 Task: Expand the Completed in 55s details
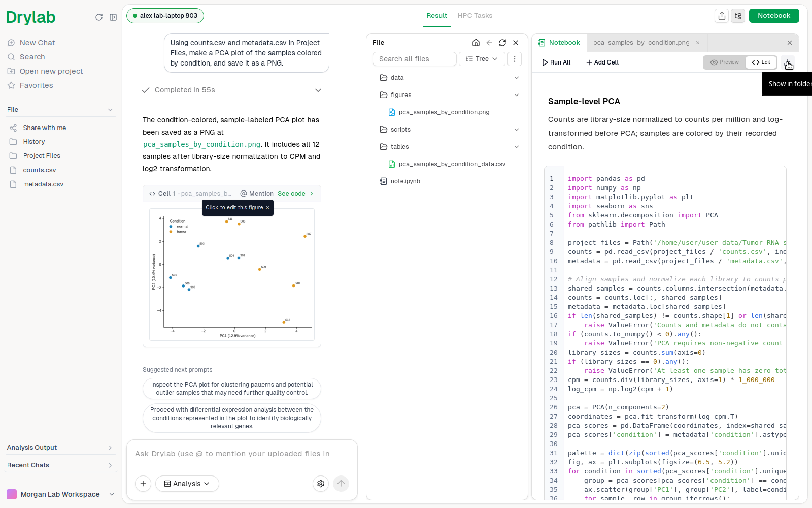318,90
